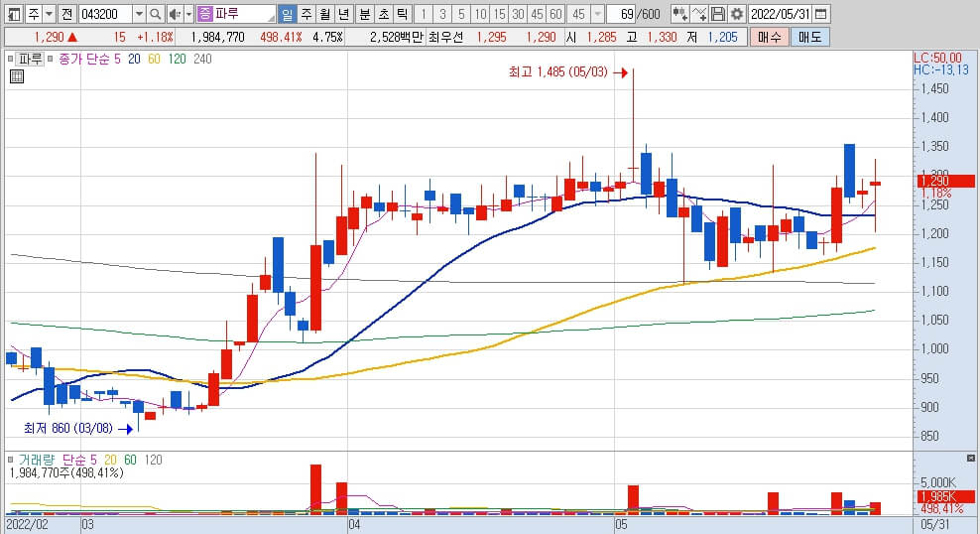
Task: Click the 2,528백만 trading value
Action: [x=396, y=37]
